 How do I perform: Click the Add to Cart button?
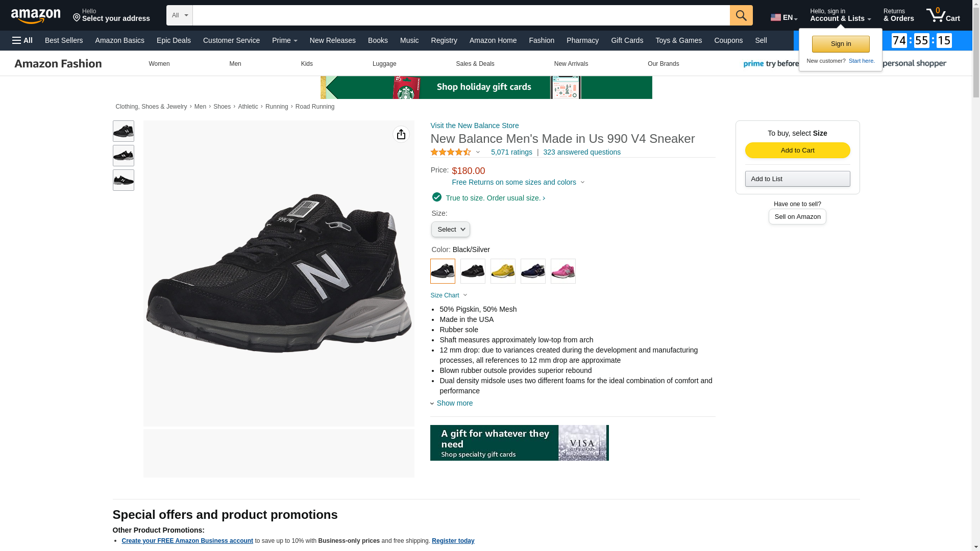tap(797, 150)
